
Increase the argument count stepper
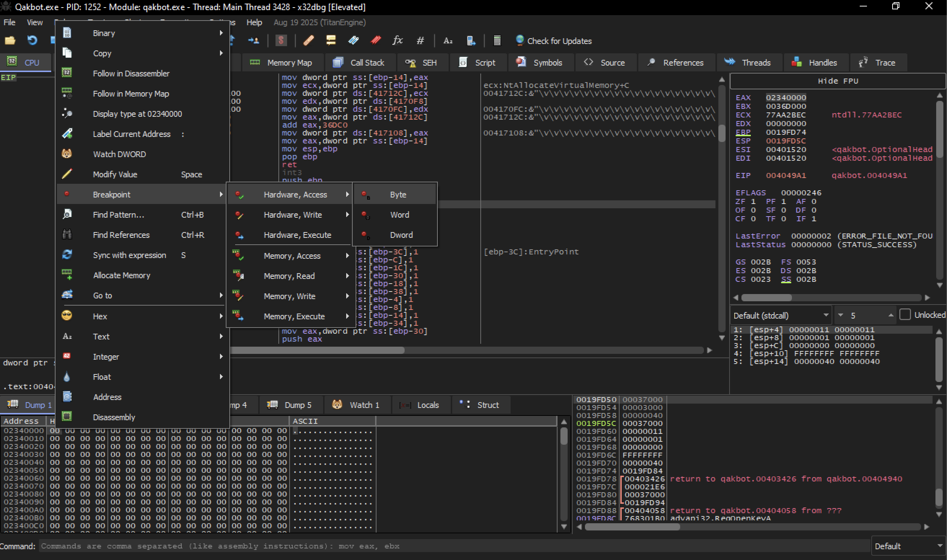point(891,315)
